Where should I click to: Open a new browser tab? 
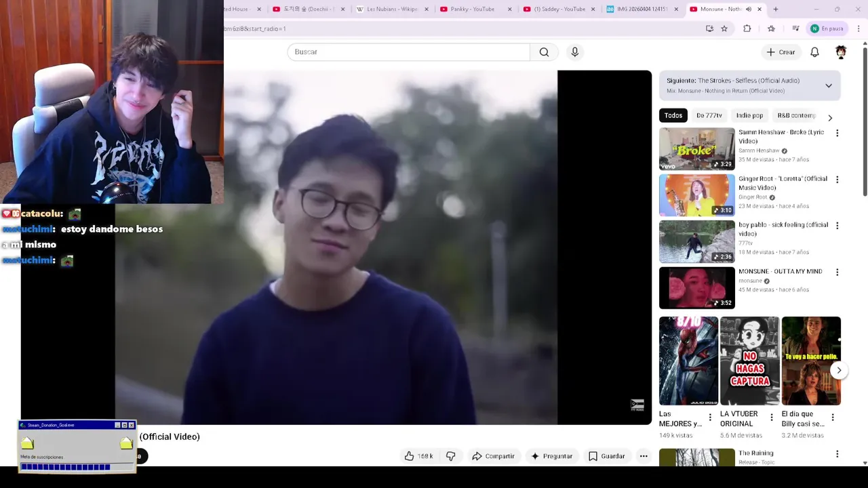click(x=776, y=9)
